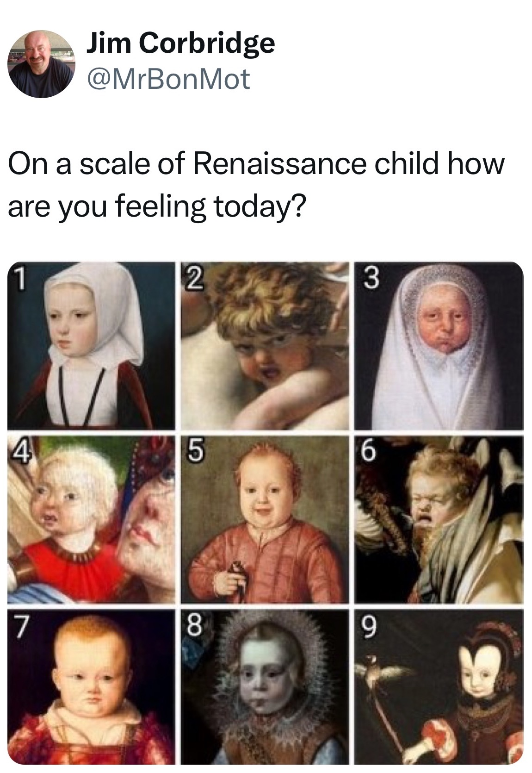Open painting 9 of child with bird on string

coord(439,687)
